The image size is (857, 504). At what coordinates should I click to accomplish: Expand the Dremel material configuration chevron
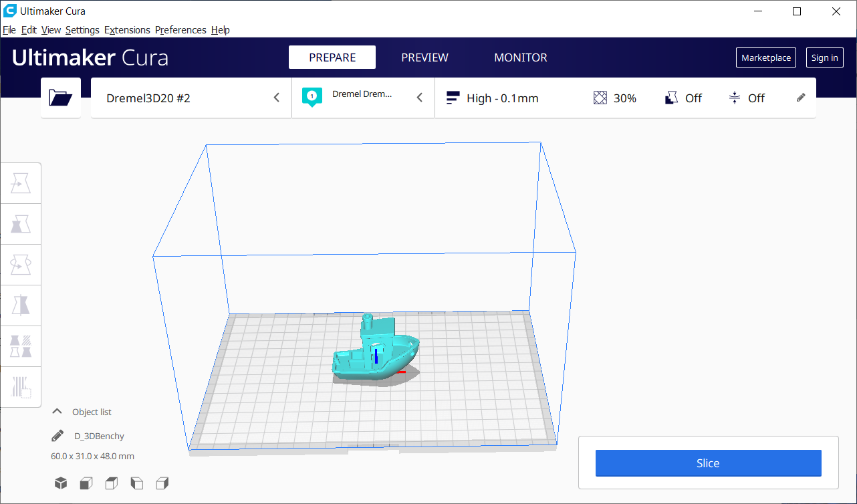tap(420, 98)
